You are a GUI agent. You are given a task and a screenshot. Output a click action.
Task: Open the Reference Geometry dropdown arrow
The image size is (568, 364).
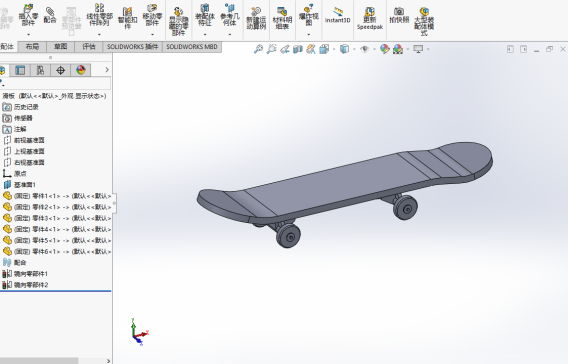point(230,34)
